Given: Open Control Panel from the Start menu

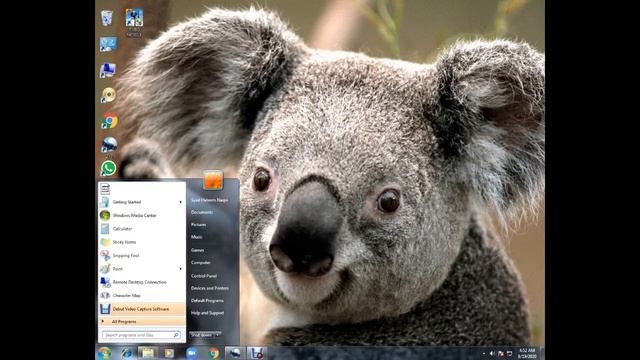Looking at the screenshot, I should click(204, 276).
